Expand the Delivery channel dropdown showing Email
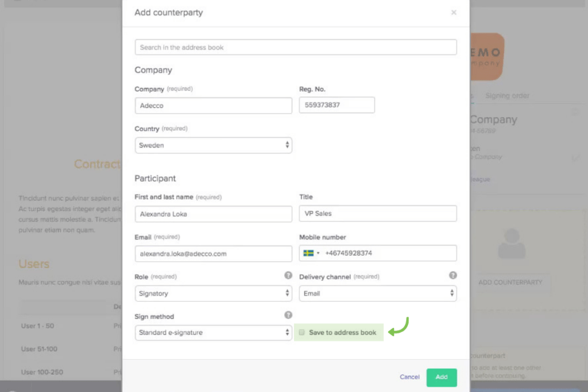The height and width of the screenshot is (392, 588). coord(378,293)
